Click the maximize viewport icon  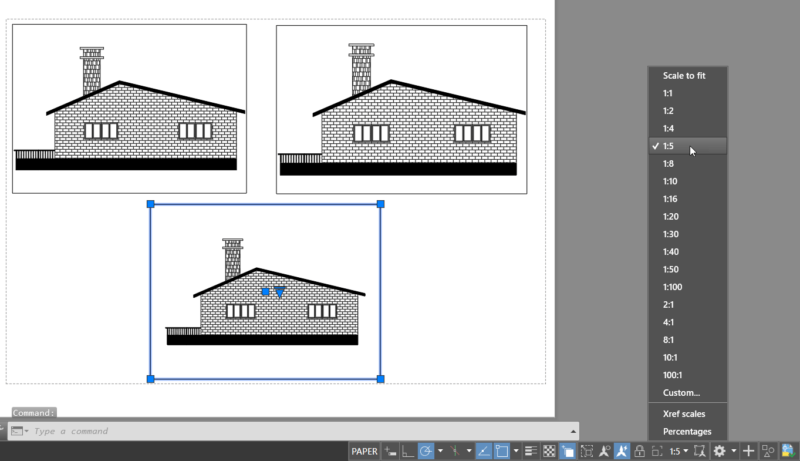[x=657, y=451]
